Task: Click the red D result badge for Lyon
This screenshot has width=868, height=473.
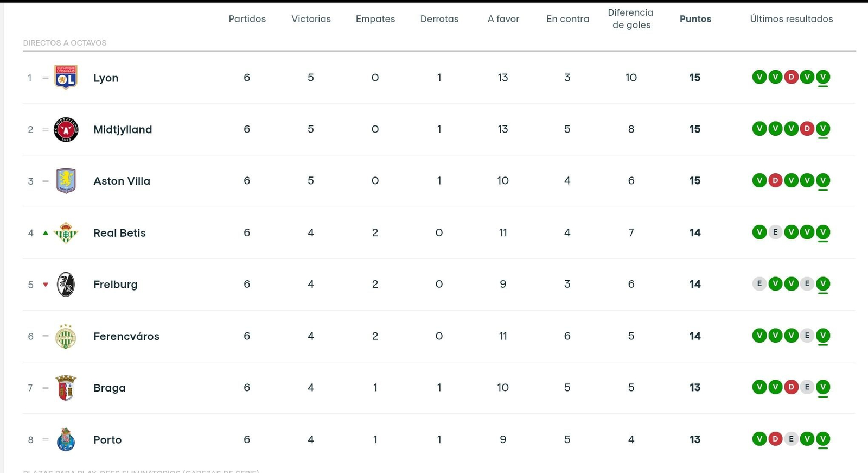Action: click(x=792, y=77)
